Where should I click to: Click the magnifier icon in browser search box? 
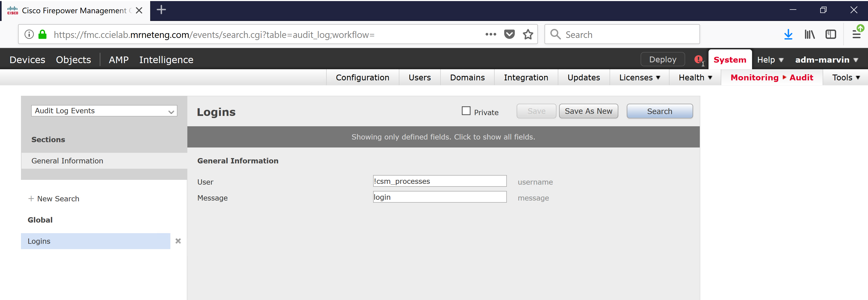pyautogui.click(x=555, y=34)
